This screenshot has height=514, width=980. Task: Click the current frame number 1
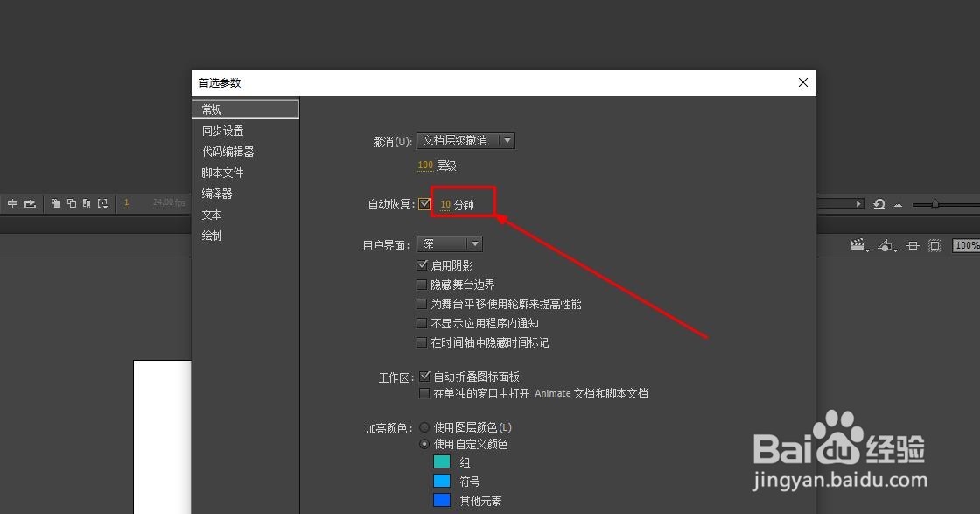[126, 202]
